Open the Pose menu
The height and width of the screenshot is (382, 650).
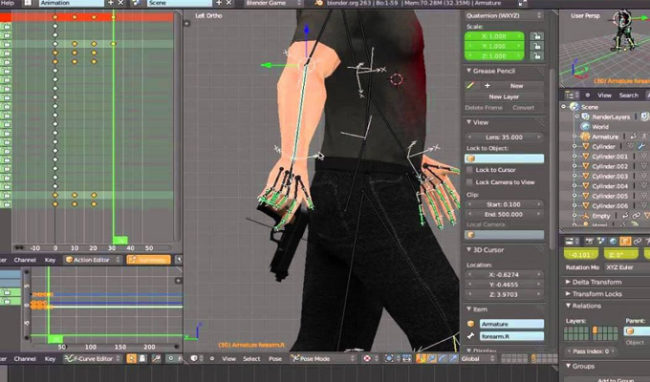[275, 358]
